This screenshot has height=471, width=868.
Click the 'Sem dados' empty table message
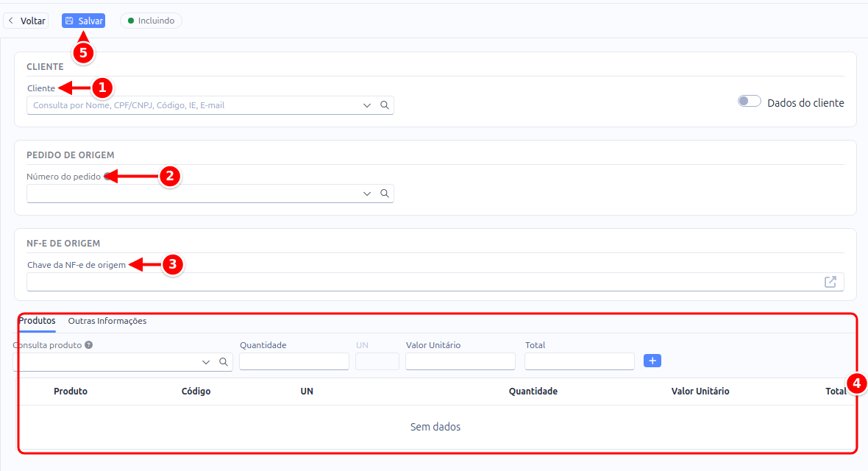click(435, 427)
